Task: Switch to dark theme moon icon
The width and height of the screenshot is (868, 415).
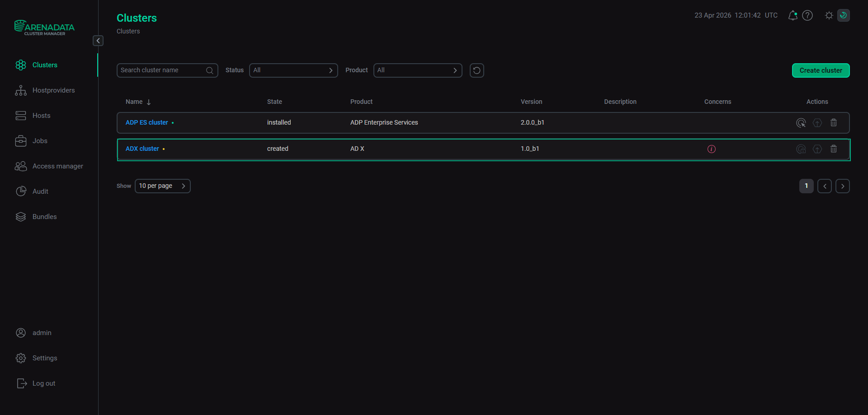Action: pos(844,15)
